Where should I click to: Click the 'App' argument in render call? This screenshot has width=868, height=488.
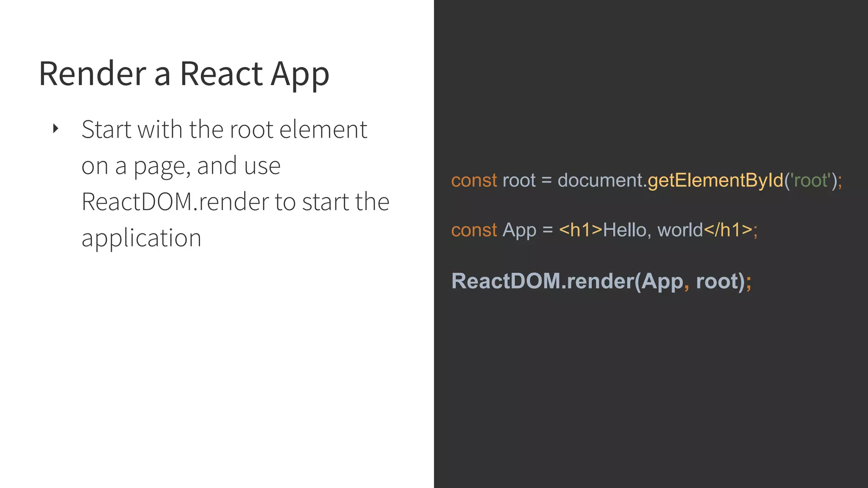[x=662, y=281]
